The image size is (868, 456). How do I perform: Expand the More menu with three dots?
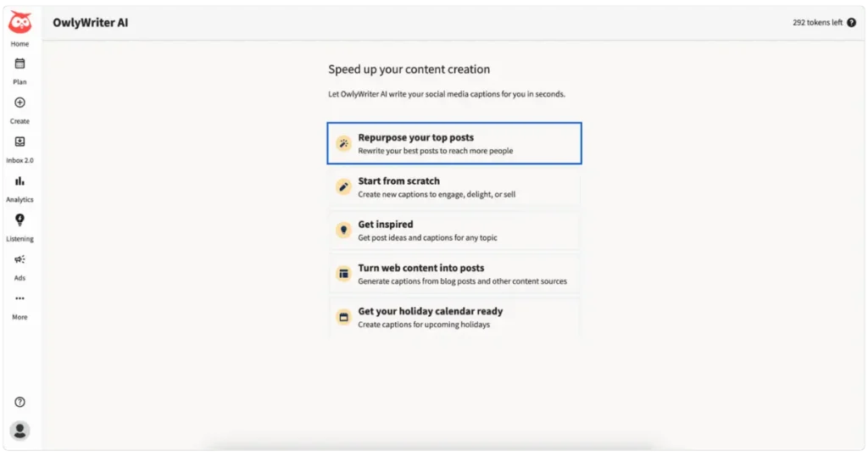tap(20, 298)
